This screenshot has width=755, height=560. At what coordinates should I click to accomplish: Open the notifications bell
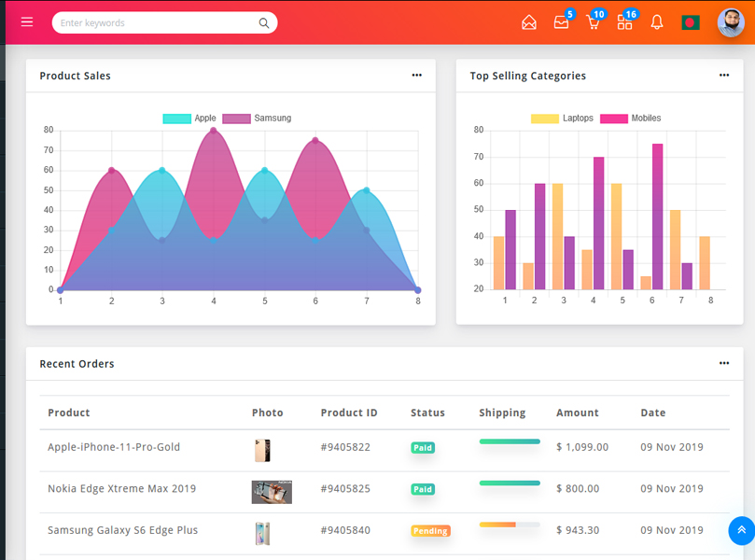657,22
